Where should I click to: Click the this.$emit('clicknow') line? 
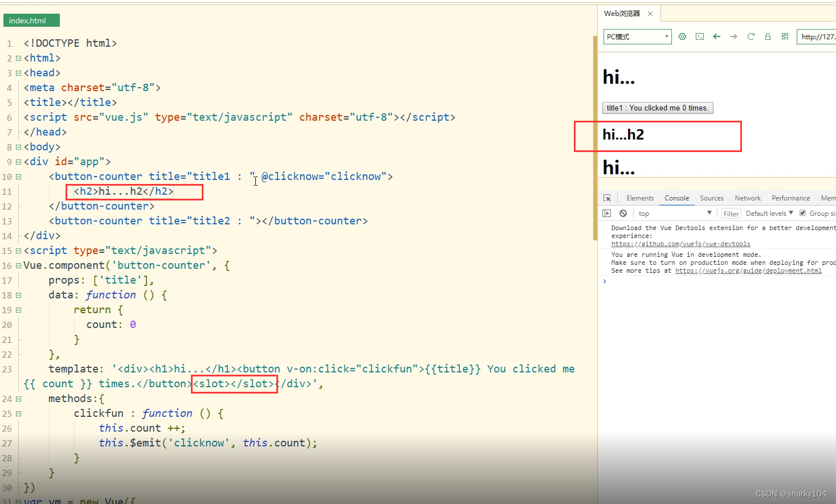(x=208, y=443)
